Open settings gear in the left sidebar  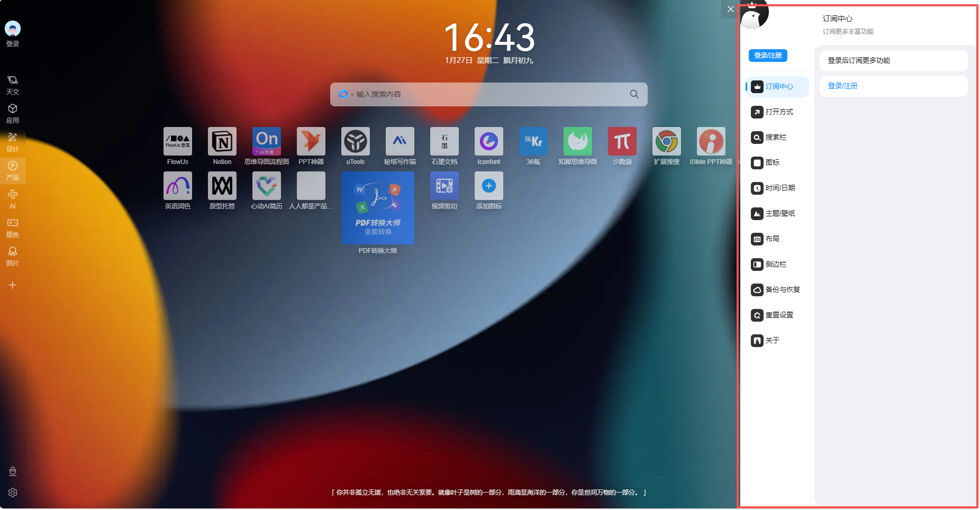[x=13, y=493]
